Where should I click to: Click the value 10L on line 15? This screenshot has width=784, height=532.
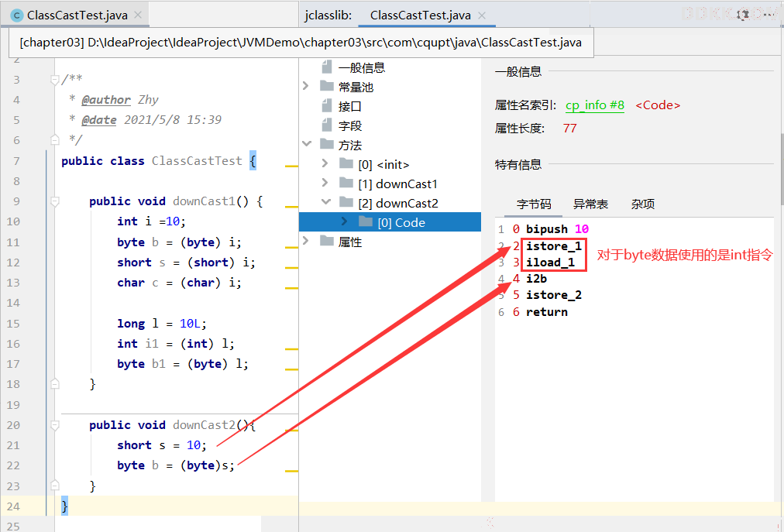(190, 324)
